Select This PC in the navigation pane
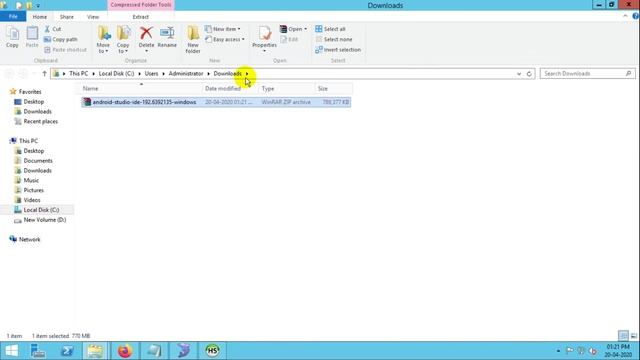 [28, 141]
